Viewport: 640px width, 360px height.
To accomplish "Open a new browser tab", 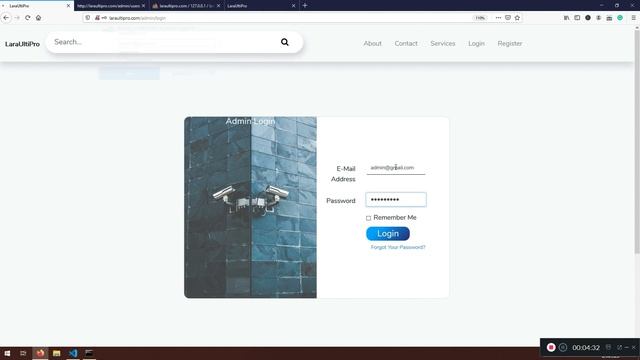I will [304, 6].
